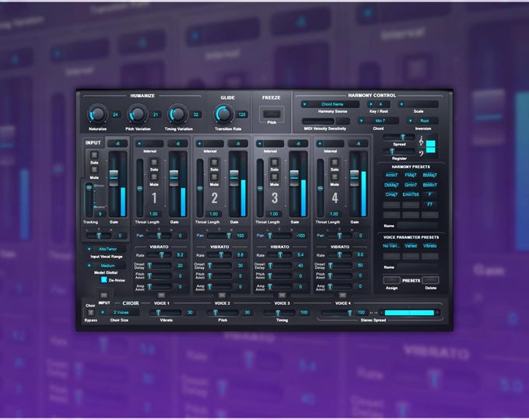Click the Voice Parameter Presets Name field
Screen dimensions: 529x420
[x=418, y=267]
